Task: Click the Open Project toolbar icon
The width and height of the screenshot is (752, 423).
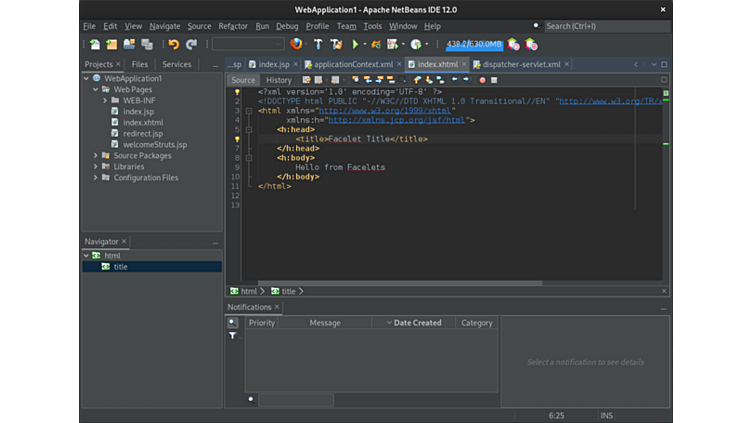Action: click(129, 45)
